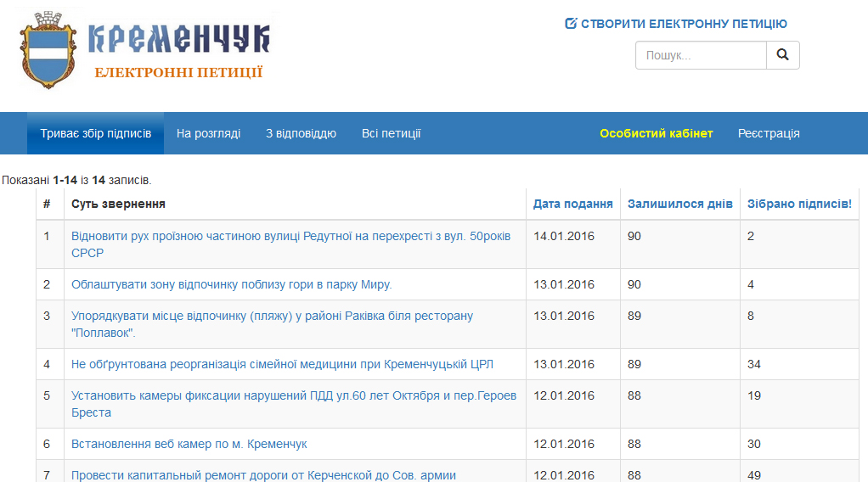Open 'Створити електронну петицію' link
The height and width of the screenshot is (482, 868).
pyautogui.click(x=684, y=24)
